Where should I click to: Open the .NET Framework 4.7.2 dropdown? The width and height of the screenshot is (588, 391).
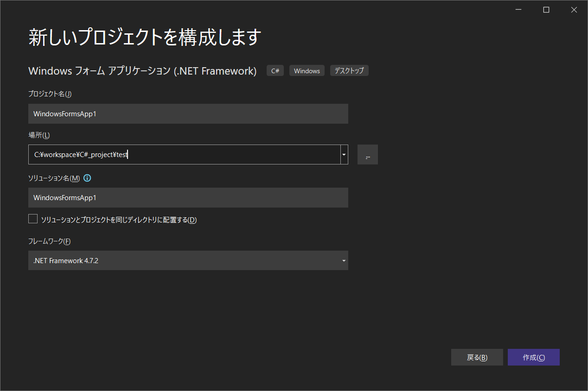188,260
